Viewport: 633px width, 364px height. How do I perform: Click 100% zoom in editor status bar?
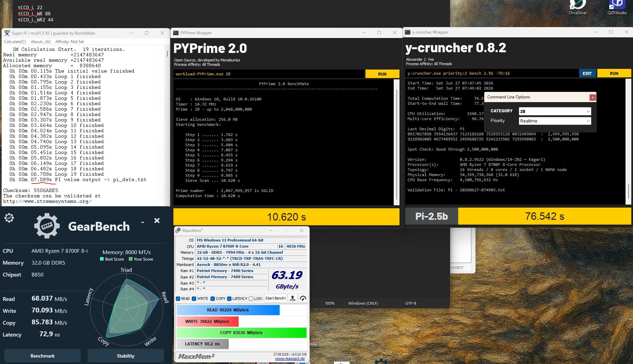[330, 303]
